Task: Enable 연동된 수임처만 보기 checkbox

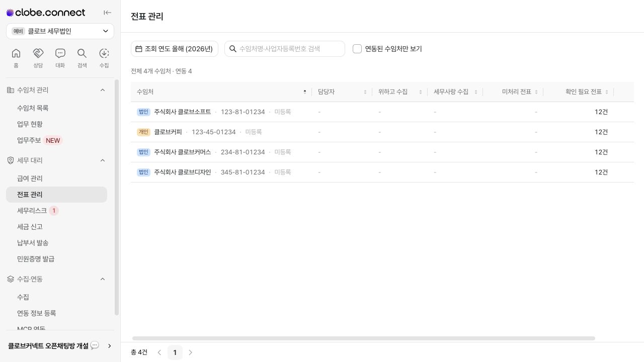Action: [x=357, y=49]
